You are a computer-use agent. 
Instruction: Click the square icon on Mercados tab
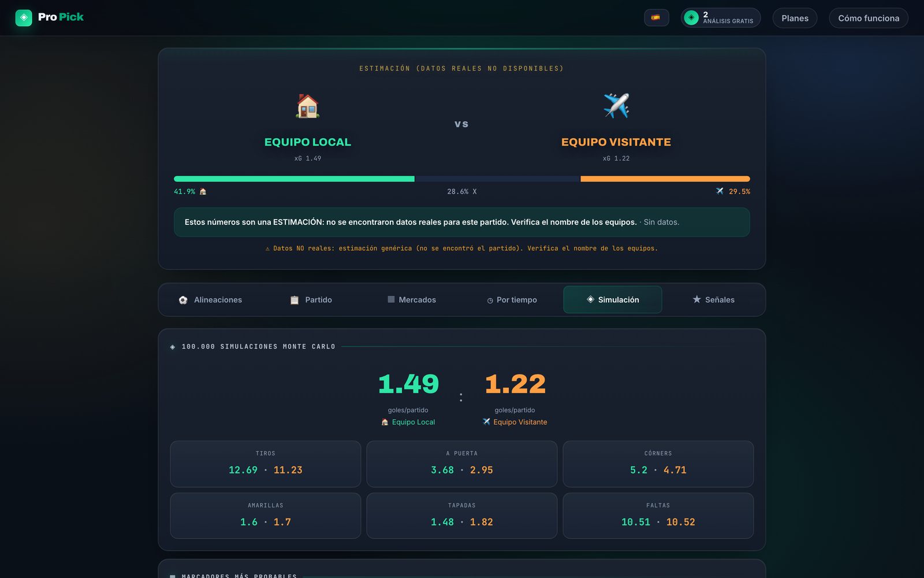[x=391, y=299]
